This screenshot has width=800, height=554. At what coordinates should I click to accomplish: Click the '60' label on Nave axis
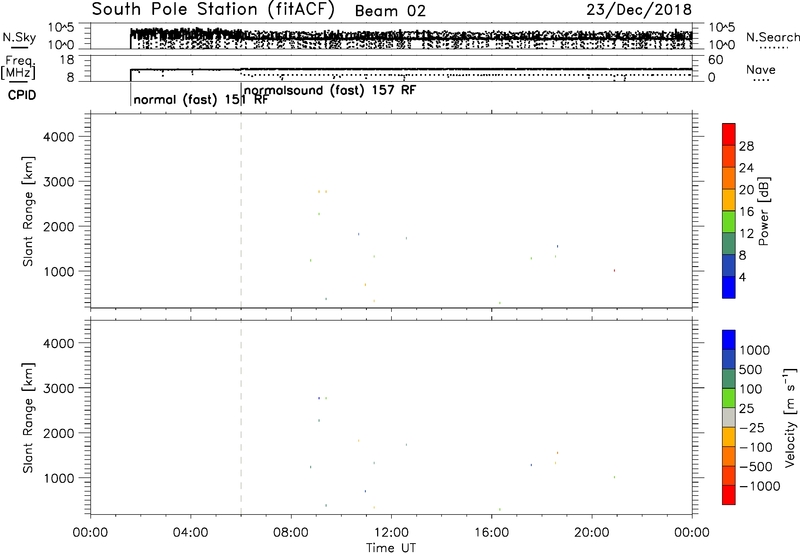716,60
